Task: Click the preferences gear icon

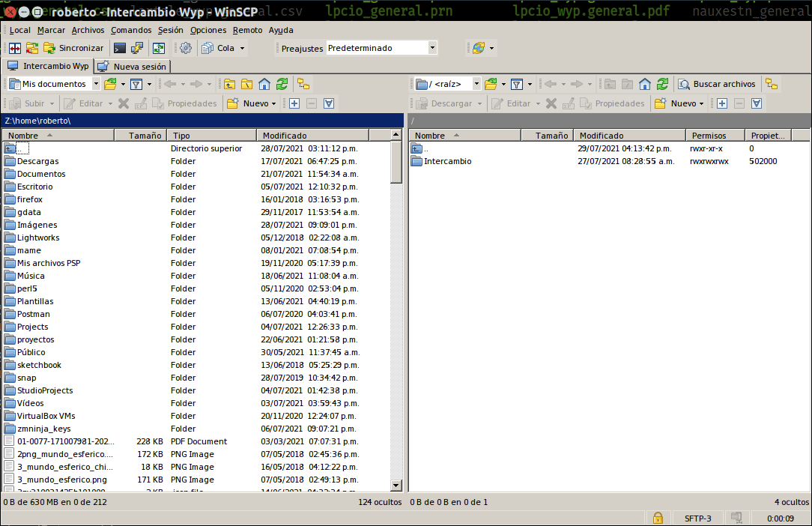Action: [x=186, y=48]
